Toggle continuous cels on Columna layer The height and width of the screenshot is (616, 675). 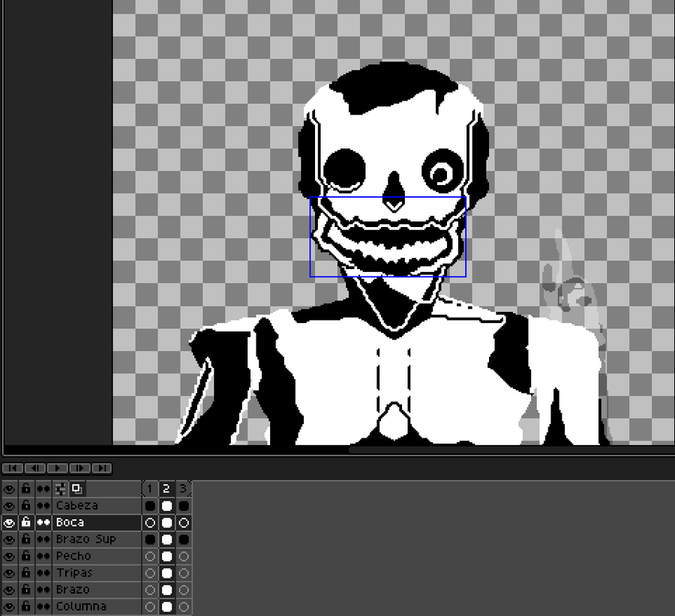tap(43, 606)
